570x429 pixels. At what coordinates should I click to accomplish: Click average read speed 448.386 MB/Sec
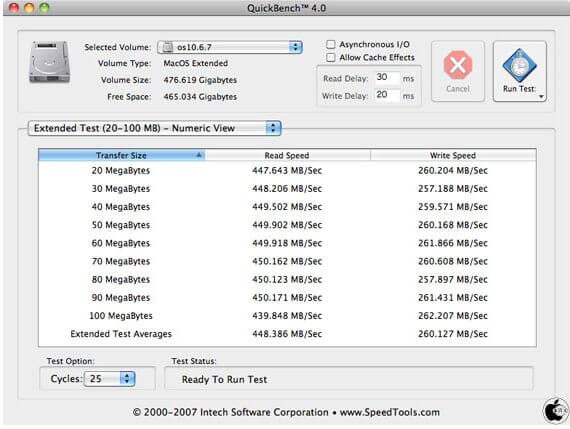[287, 334]
